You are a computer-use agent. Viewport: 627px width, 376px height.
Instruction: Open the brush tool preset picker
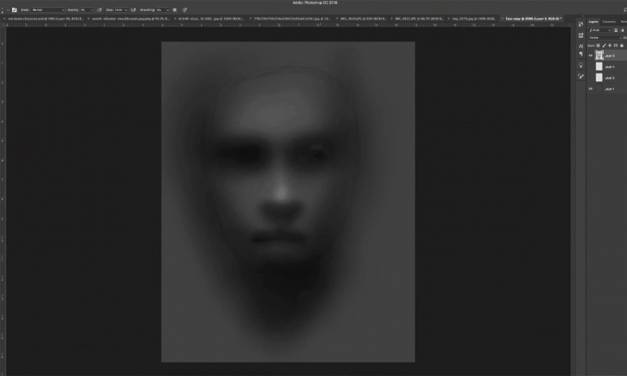pyautogui.click(x=14, y=10)
